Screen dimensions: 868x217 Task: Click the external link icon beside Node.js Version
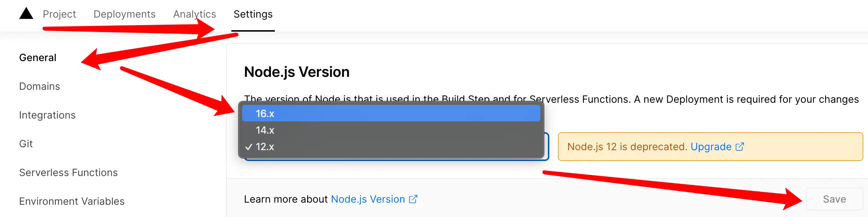tap(414, 199)
